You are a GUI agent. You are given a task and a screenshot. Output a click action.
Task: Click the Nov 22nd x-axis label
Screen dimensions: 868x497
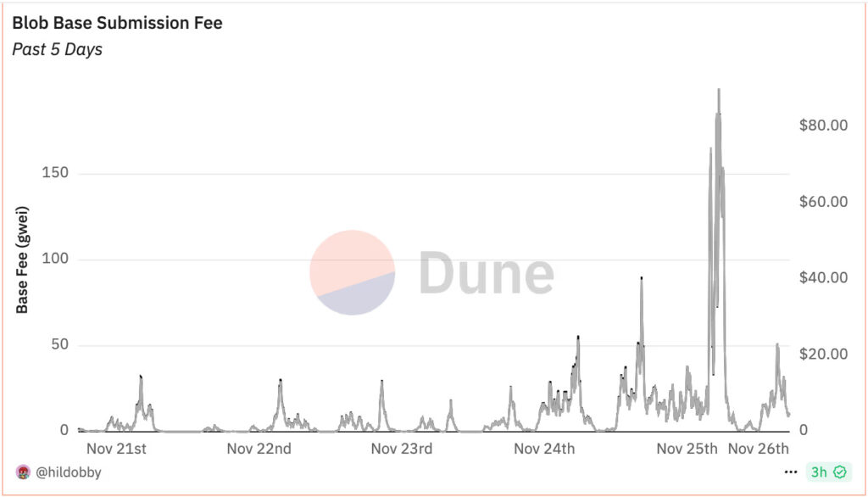click(259, 448)
